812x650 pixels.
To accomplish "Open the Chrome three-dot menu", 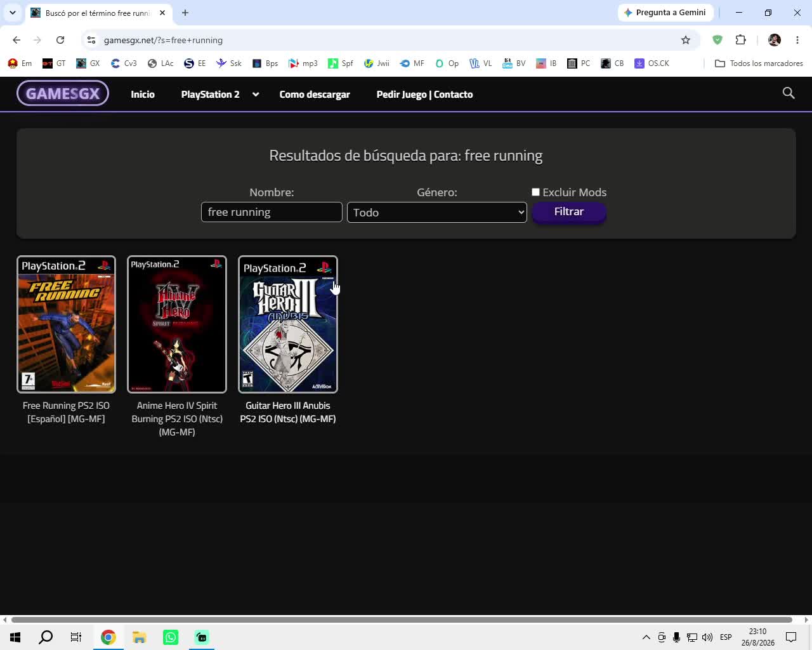I will pos(797,40).
